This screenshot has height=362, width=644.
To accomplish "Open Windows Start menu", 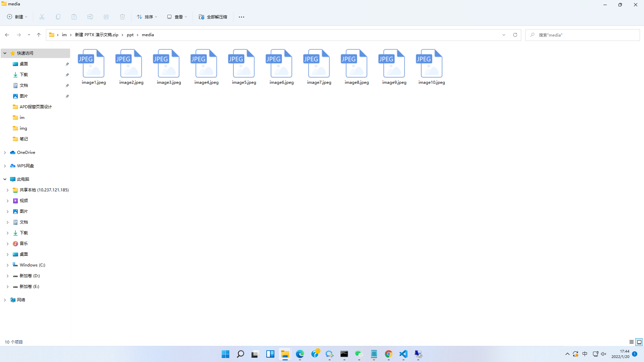I will coord(225,354).
